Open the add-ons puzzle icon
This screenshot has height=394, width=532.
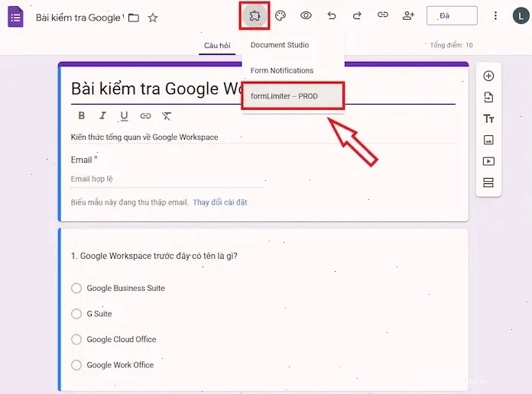(255, 15)
